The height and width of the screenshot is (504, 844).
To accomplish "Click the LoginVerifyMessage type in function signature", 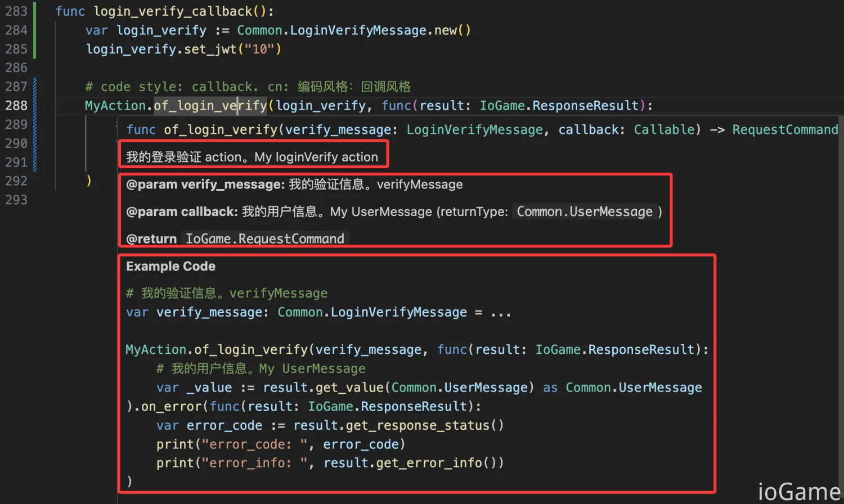I will (474, 129).
